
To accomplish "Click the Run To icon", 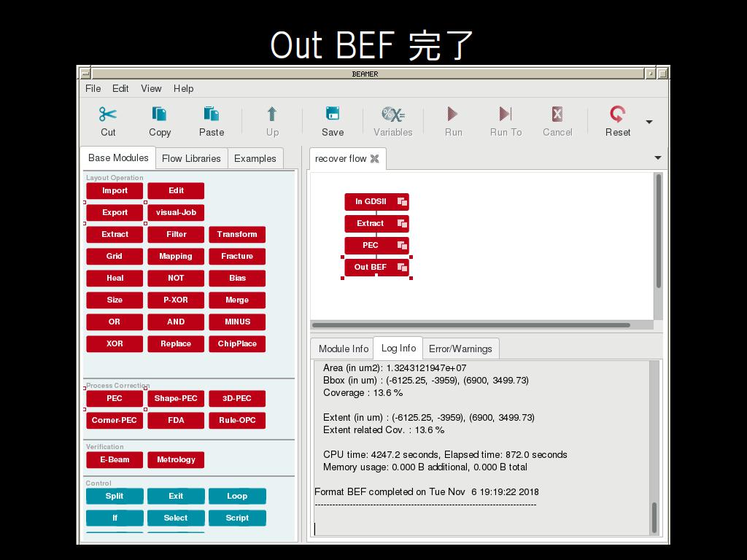I will [506, 114].
